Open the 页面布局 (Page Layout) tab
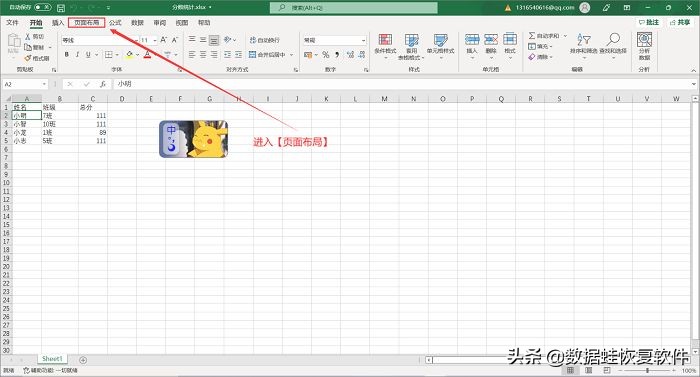 (x=87, y=22)
